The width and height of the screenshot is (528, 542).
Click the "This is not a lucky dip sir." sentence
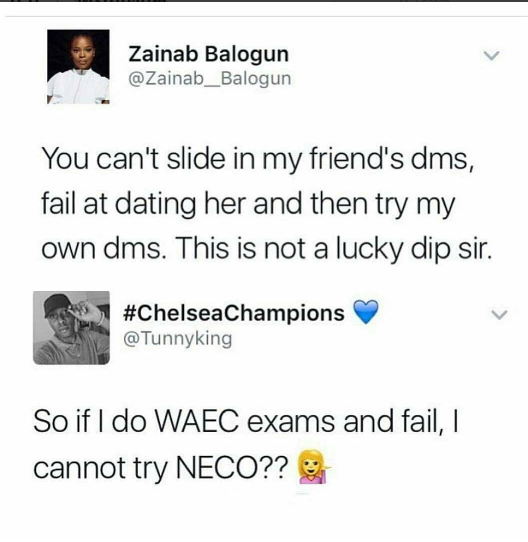(333, 250)
